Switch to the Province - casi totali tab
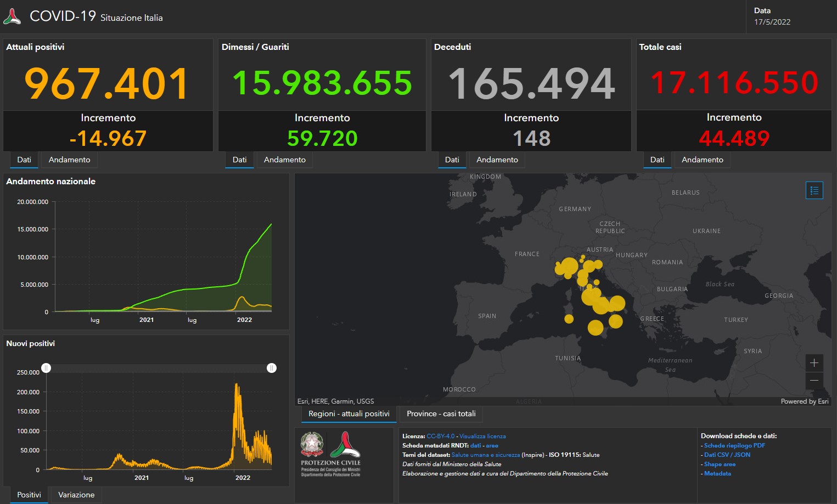The height and width of the screenshot is (504, 837). pyautogui.click(x=441, y=414)
